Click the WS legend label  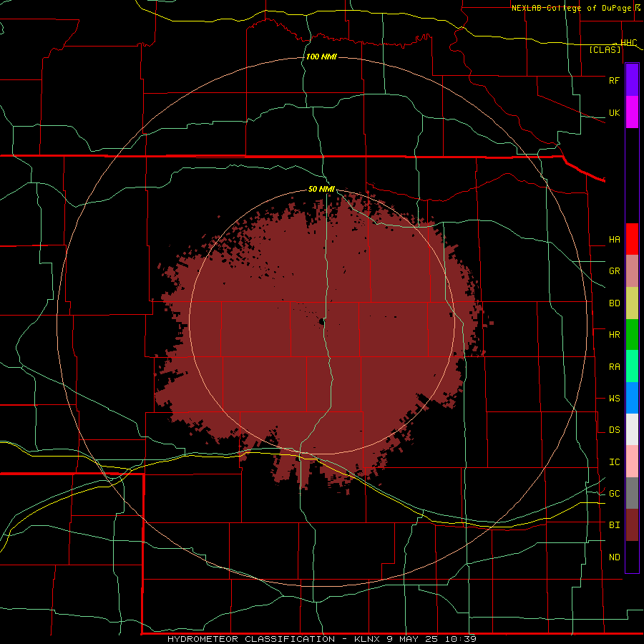(614, 399)
